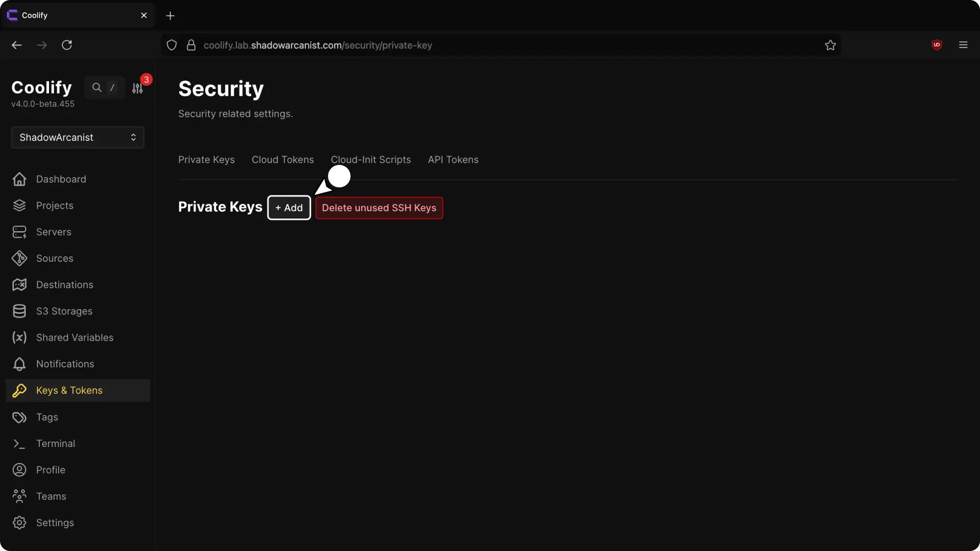Click the Add button for Private Keys
This screenshot has width=980, height=551.
point(289,208)
